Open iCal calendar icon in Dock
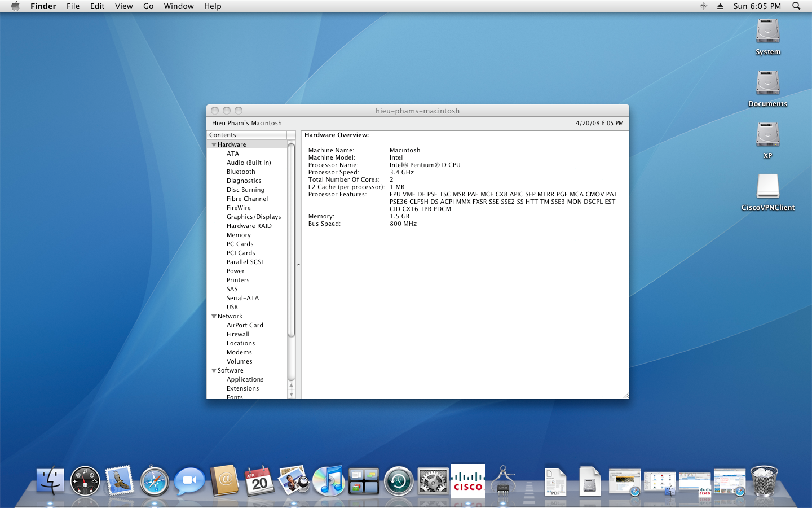The image size is (812, 508). pyautogui.click(x=259, y=481)
